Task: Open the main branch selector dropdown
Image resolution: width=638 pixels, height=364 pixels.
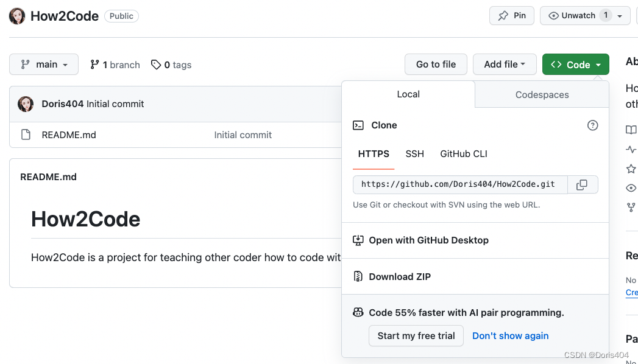Action: point(44,64)
